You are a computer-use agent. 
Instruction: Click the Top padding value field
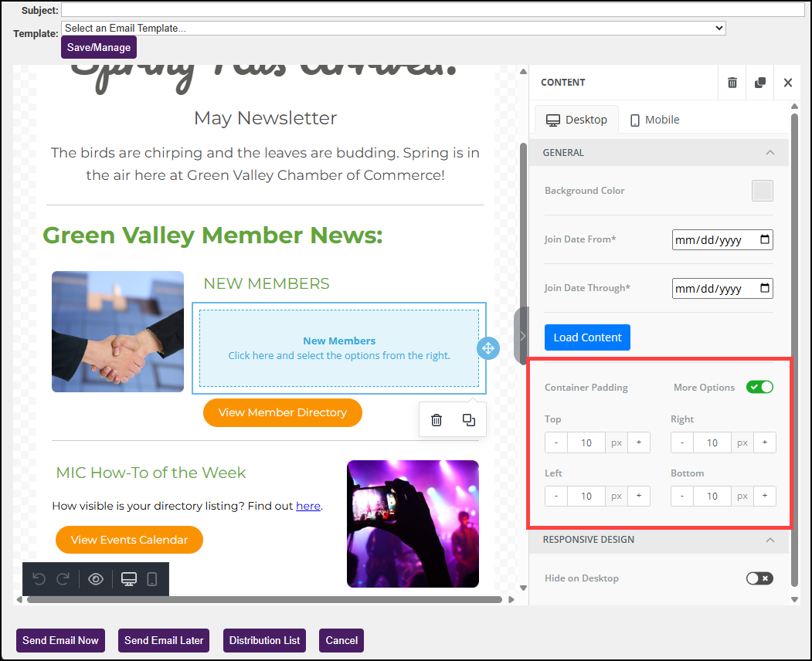586,442
